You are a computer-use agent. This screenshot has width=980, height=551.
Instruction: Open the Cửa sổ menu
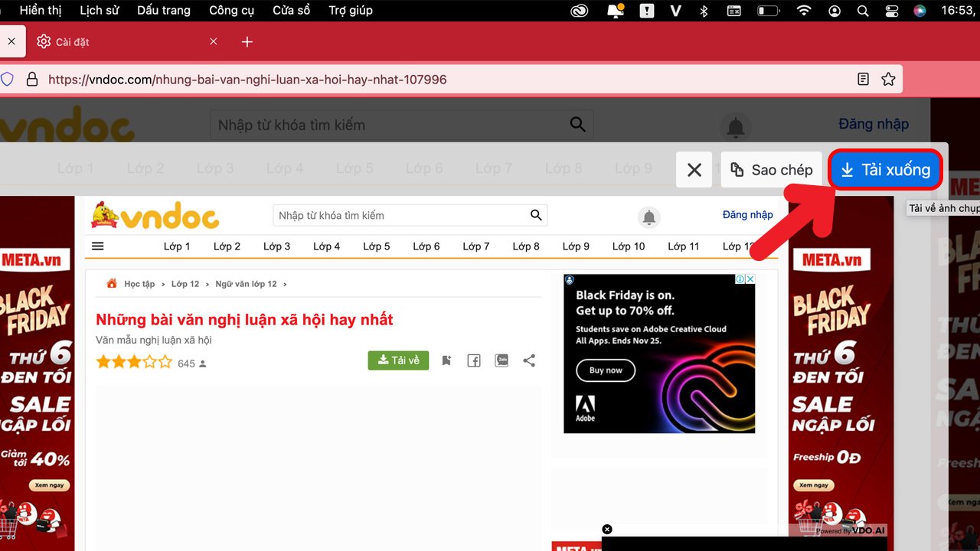click(x=292, y=11)
